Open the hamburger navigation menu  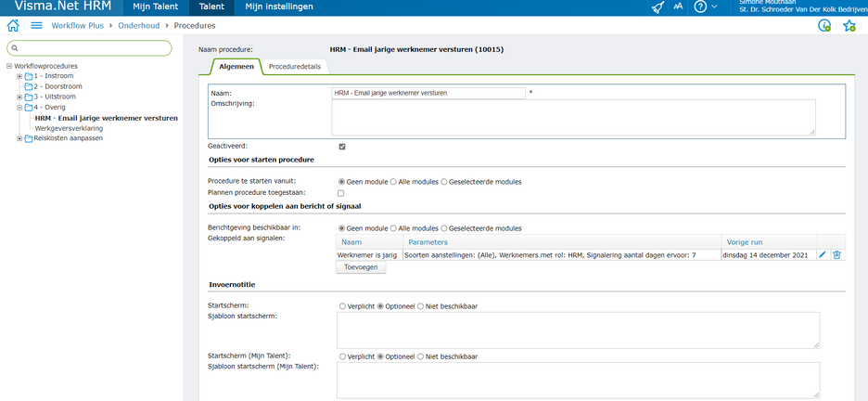tap(36, 26)
